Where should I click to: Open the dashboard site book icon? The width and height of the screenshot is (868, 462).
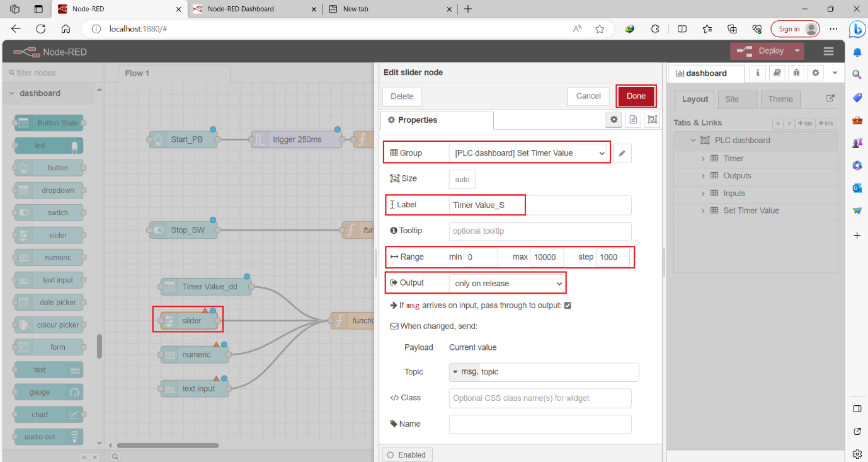tap(777, 73)
